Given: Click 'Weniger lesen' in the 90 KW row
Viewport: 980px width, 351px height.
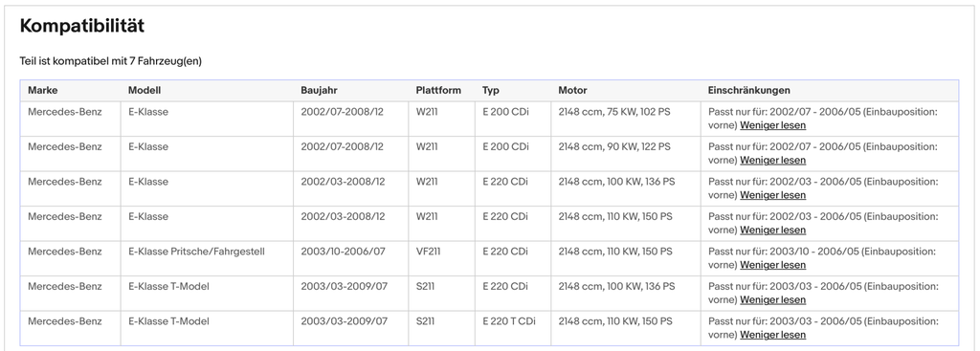Looking at the screenshot, I should 772,160.
